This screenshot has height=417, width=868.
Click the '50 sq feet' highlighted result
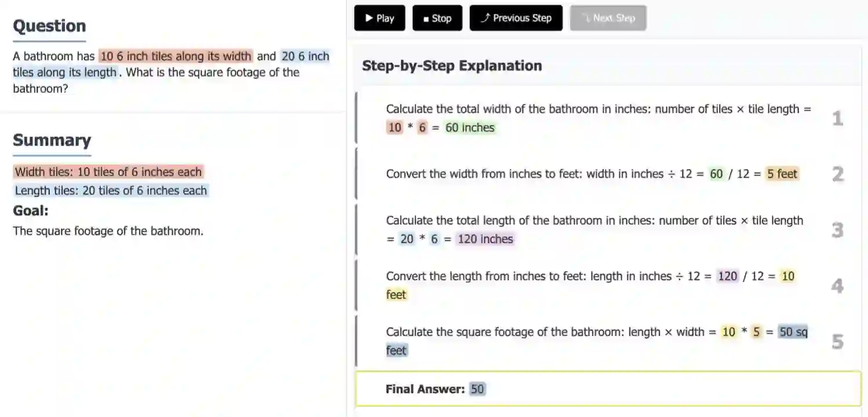click(x=792, y=332)
